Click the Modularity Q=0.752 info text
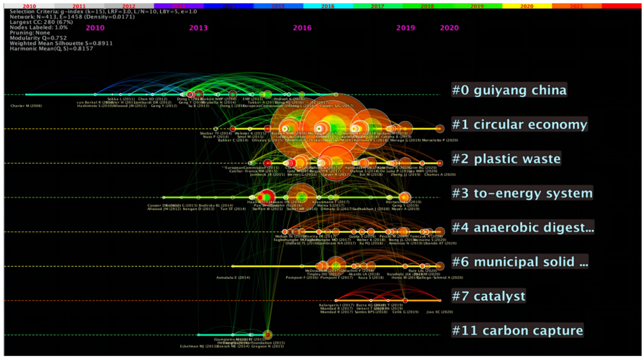 [x=38, y=38]
